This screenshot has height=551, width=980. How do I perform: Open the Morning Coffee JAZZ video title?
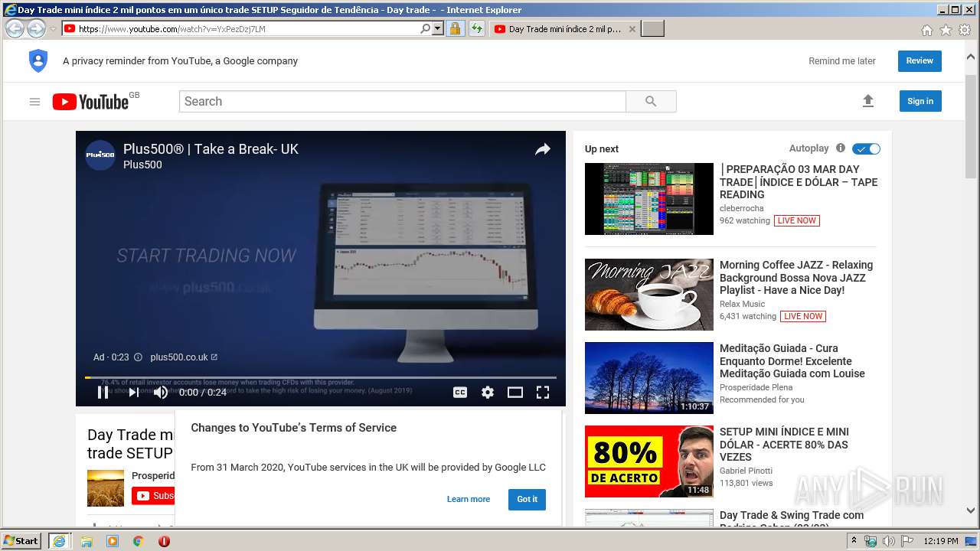[796, 278]
